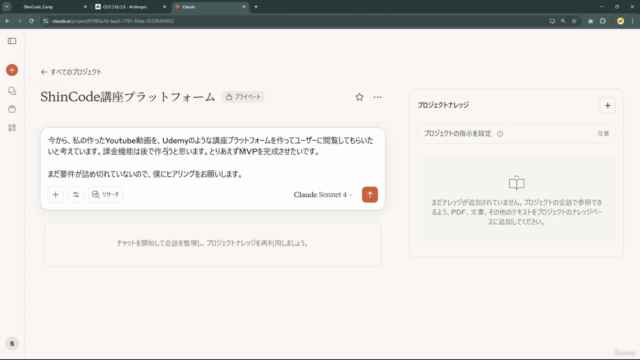
Task: Open the user profile avatar S
Action: tap(12, 343)
